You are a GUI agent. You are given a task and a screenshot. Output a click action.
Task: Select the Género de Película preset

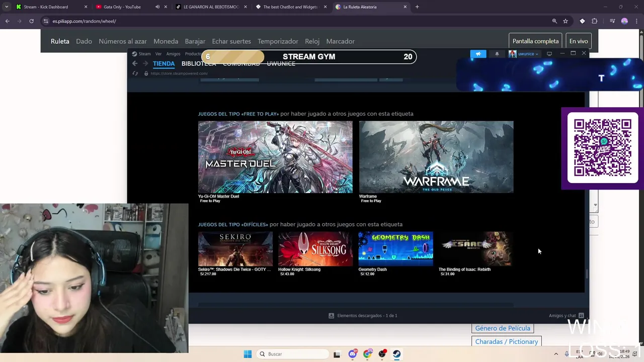[503, 328]
